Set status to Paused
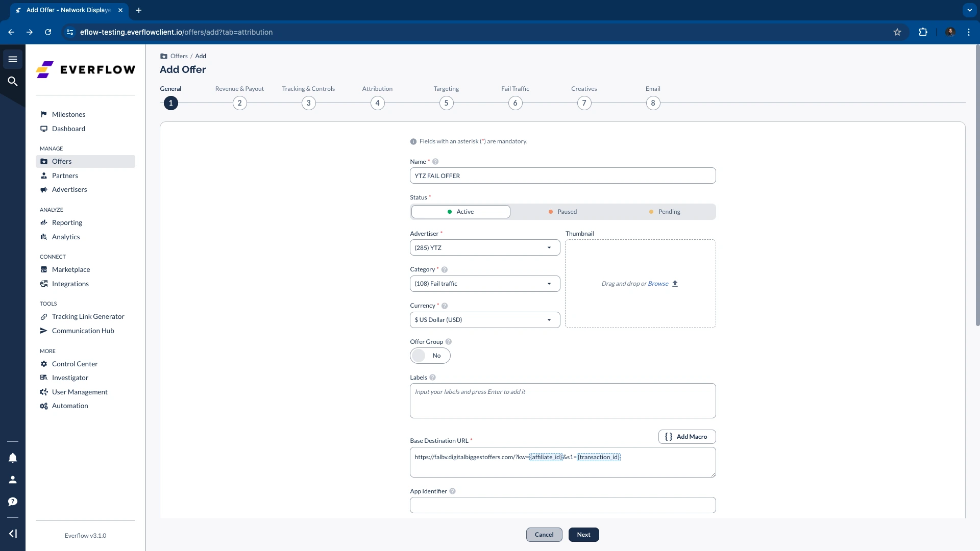This screenshot has width=980, height=551. [x=562, y=212]
